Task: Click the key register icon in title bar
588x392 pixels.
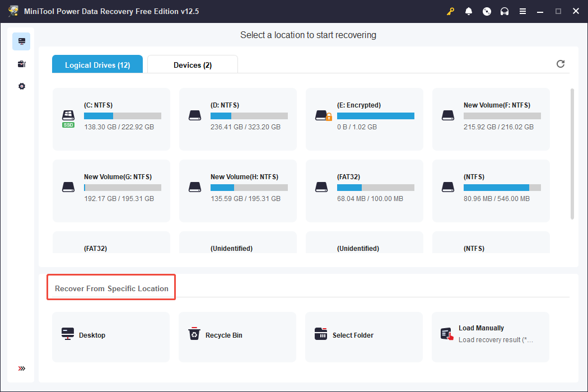Action: 451,11
